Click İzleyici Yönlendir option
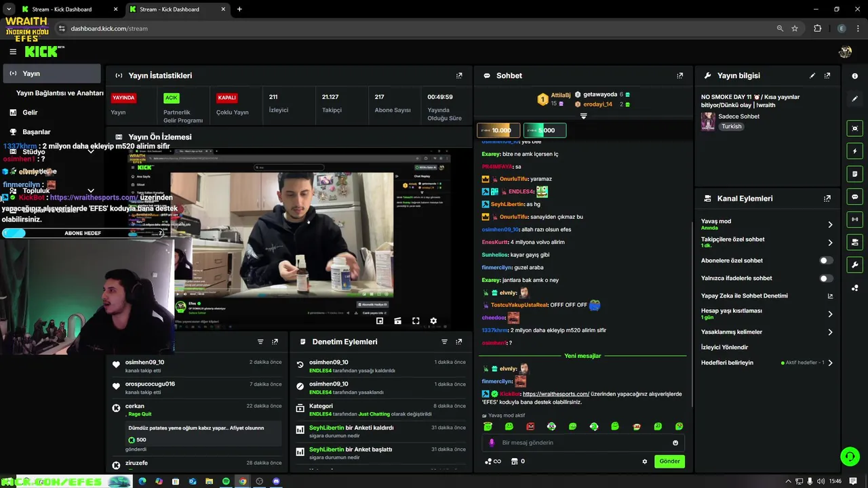Viewport: 868px width, 488px height. tap(724, 347)
